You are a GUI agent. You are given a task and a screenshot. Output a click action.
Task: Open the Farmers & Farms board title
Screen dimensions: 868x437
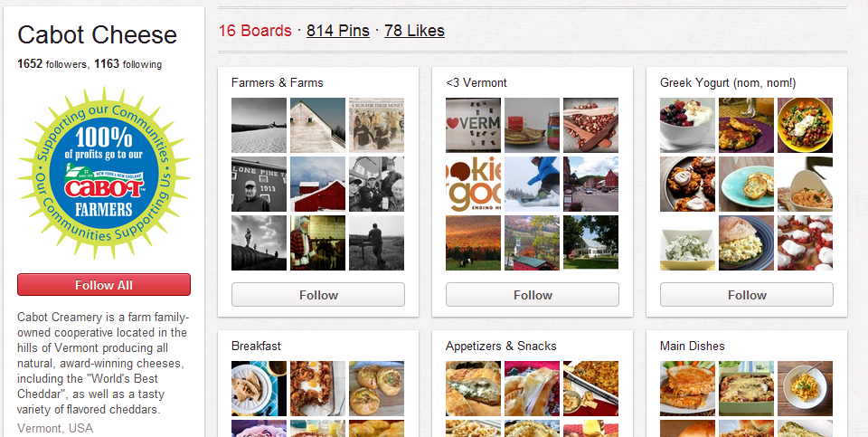278,82
